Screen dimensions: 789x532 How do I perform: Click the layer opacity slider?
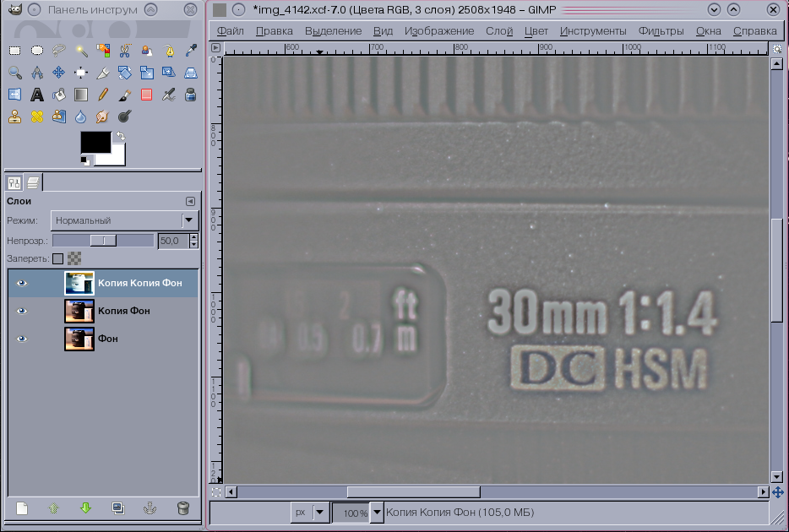click(x=103, y=241)
